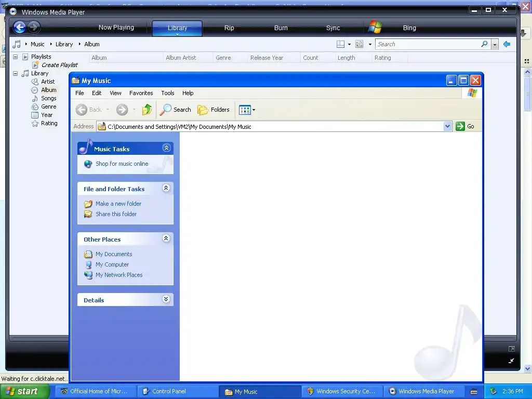
Task: Click the Start button
Action: click(x=25, y=392)
